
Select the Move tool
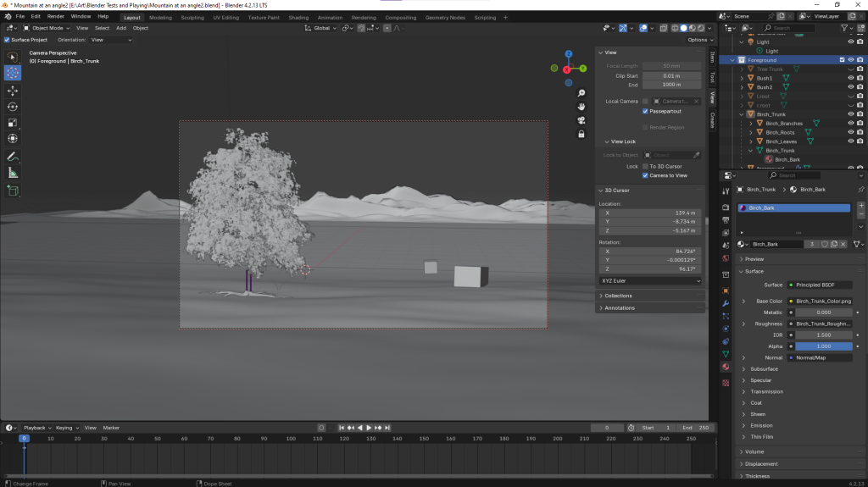click(13, 91)
